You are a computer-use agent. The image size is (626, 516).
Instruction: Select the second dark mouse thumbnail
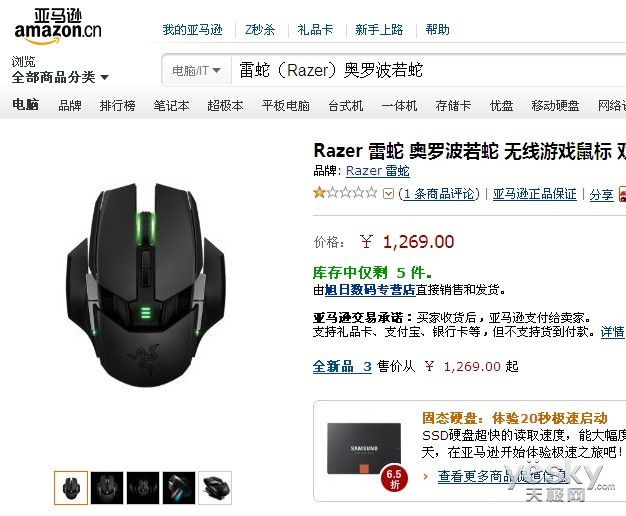(x=107, y=488)
